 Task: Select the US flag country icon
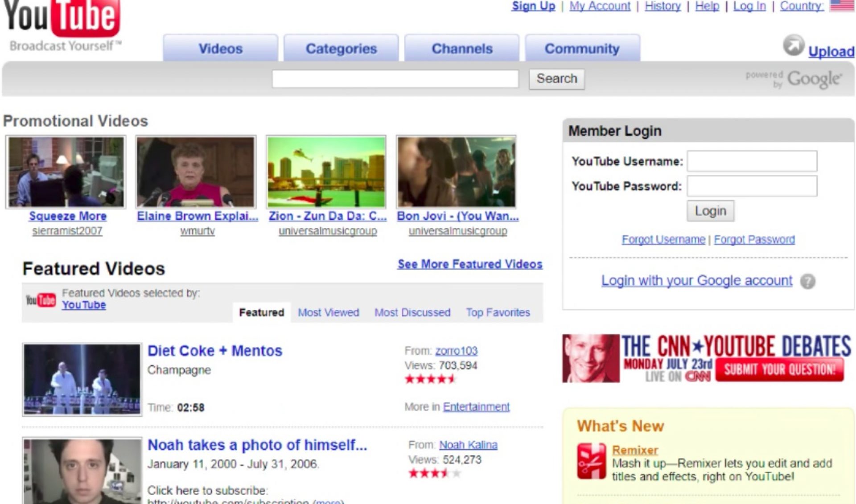841,6
